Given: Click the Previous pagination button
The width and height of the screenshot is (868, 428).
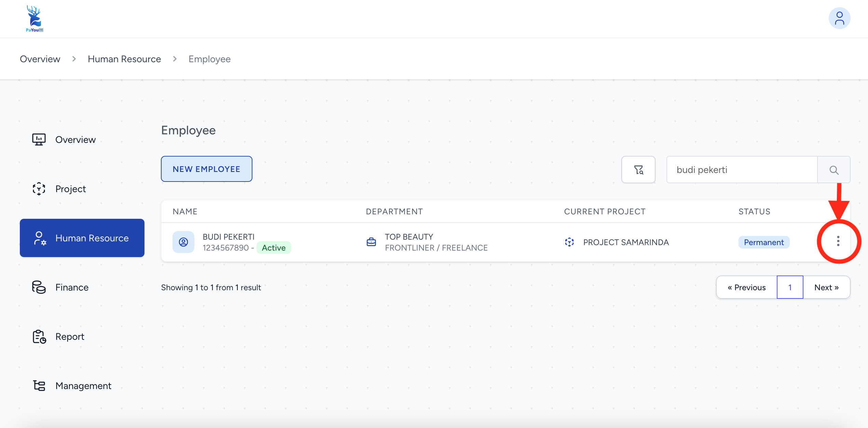Looking at the screenshot, I should point(747,287).
